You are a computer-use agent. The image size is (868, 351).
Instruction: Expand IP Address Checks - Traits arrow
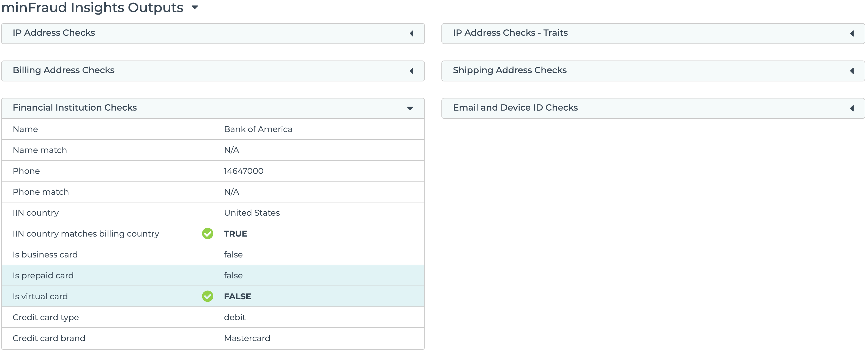point(852,33)
